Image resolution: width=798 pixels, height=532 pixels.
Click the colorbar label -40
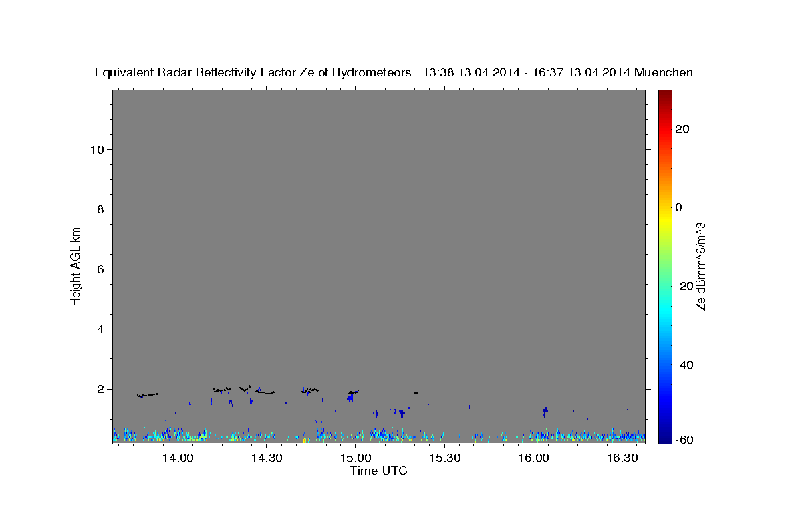point(684,365)
